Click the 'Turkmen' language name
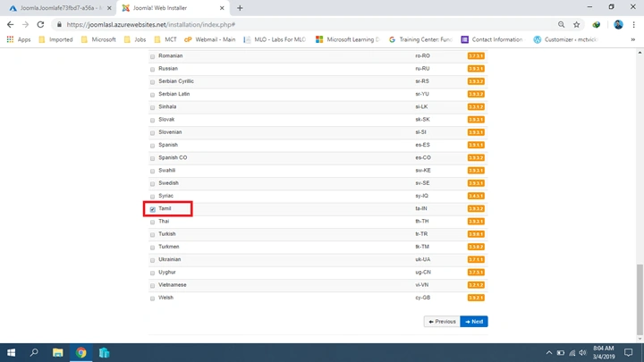The image size is (644, 362). 169,247
